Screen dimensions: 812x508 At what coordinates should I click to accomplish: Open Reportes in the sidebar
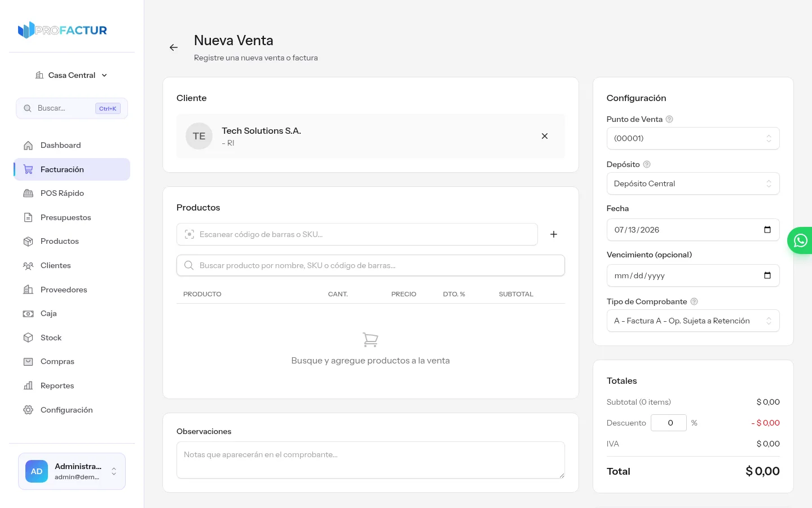point(72,386)
